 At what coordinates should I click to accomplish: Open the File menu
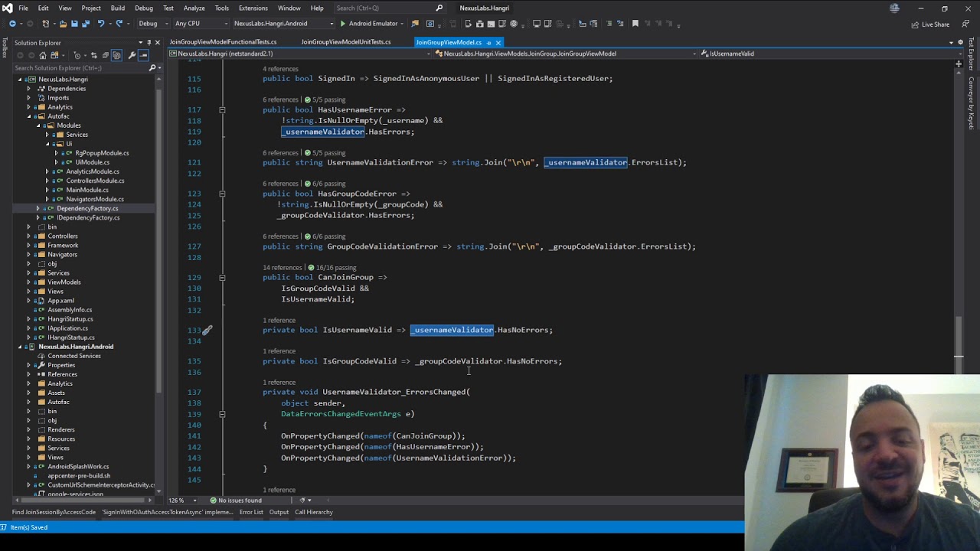[23, 8]
